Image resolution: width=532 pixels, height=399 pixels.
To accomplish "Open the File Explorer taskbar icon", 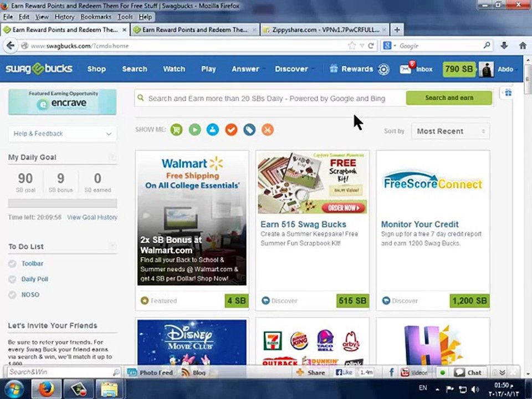I will pos(109,389).
